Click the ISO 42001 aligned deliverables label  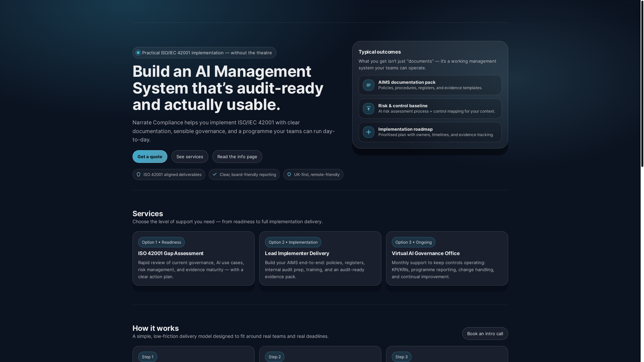172,175
